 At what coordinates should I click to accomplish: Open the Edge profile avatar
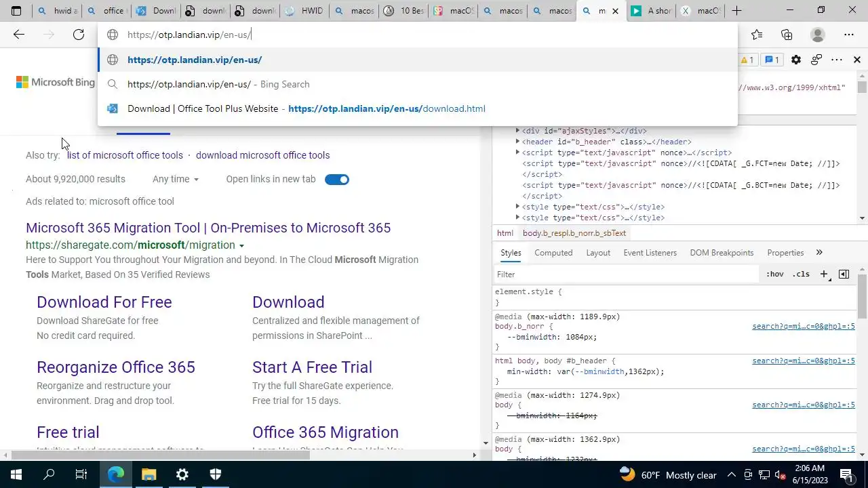(x=818, y=35)
